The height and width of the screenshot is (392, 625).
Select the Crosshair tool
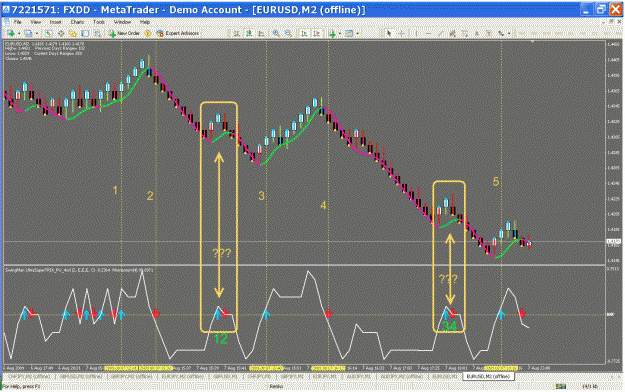pos(401,33)
